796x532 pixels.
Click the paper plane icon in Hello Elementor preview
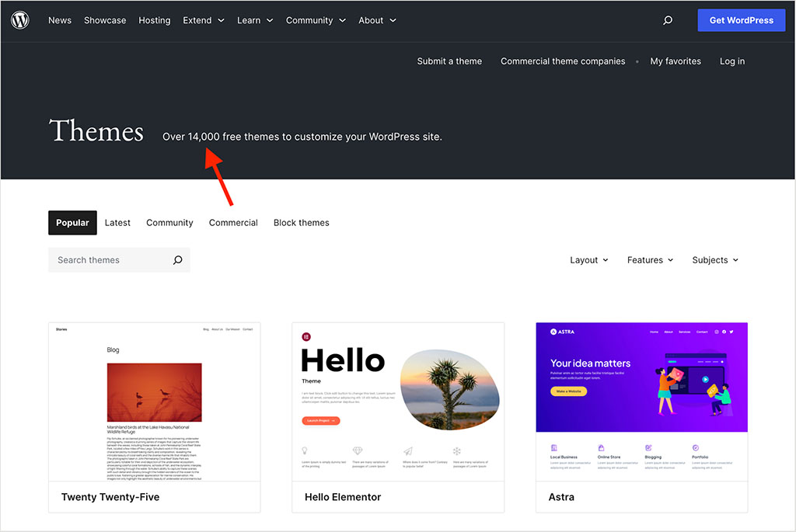pos(408,450)
